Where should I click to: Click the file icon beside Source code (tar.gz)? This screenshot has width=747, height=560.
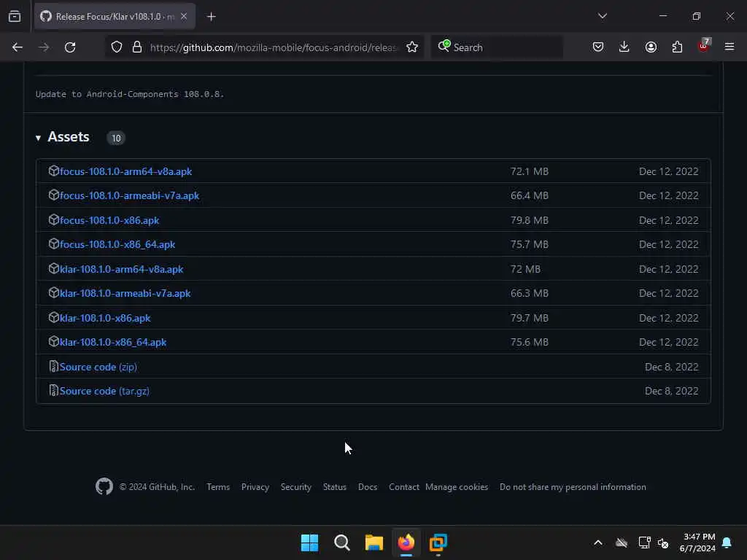tap(54, 391)
